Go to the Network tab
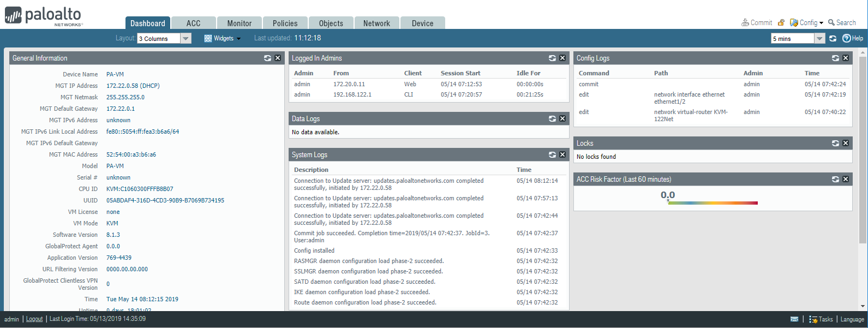Image resolution: width=868 pixels, height=328 pixels. (377, 23)
